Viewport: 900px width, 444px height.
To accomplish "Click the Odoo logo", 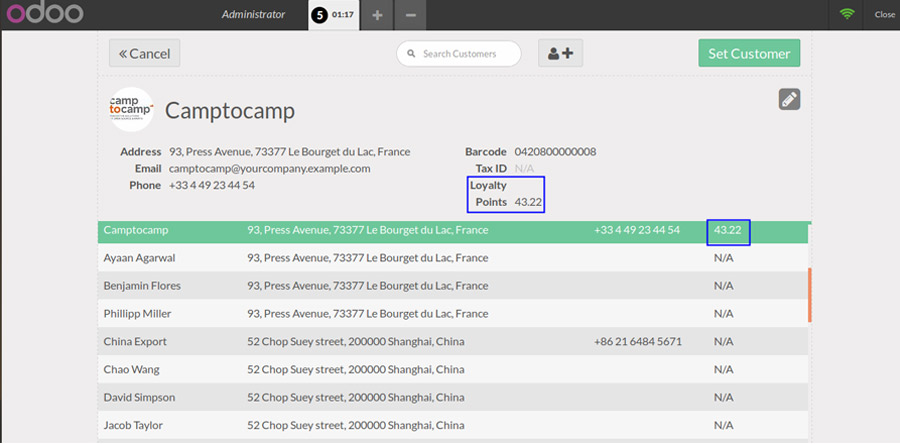I will click(x=45, y=14).
